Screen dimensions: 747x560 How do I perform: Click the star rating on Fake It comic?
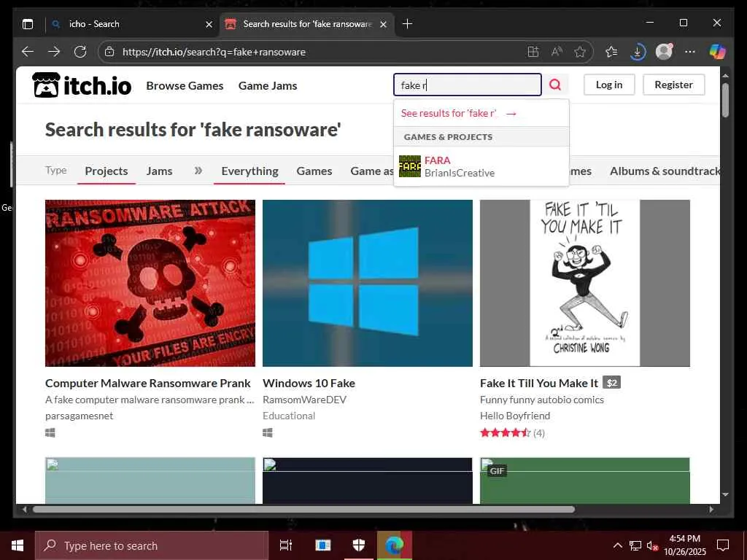[x=505, y=433]
